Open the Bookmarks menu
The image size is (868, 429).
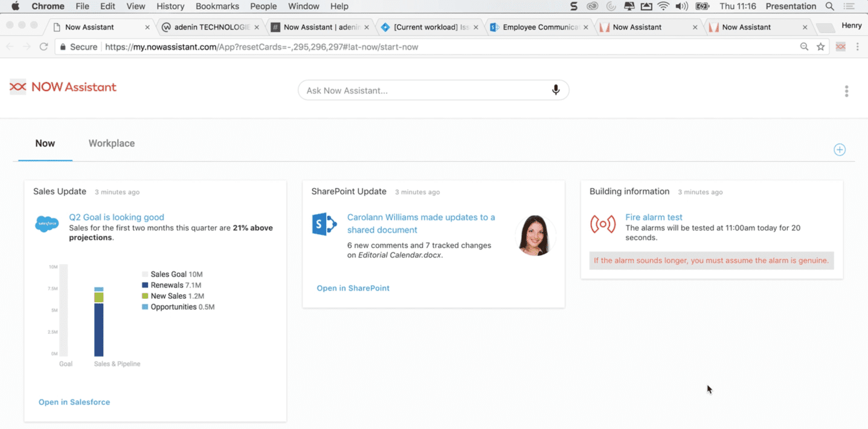pos(217,6)
